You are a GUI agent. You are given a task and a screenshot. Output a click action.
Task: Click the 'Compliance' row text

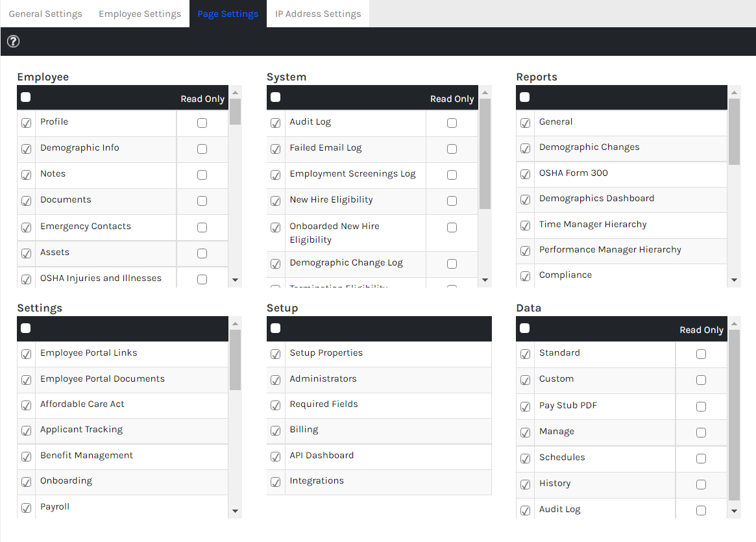[x=565, y=275]
